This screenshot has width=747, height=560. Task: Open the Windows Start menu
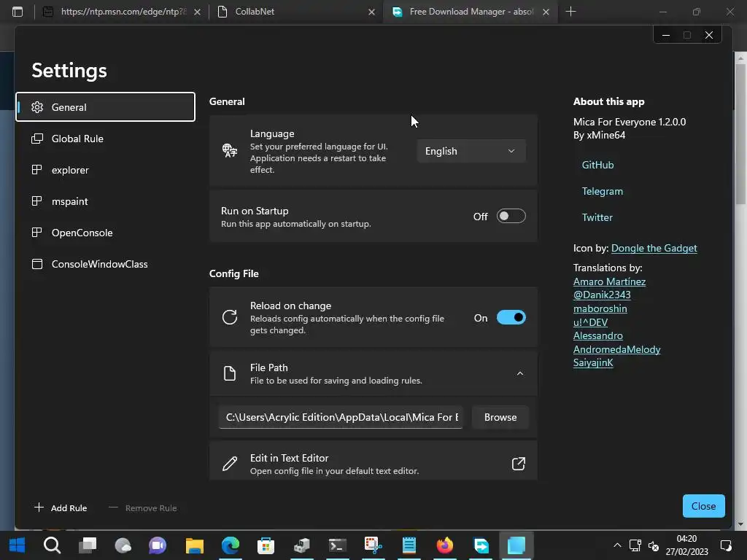(18, 545)
